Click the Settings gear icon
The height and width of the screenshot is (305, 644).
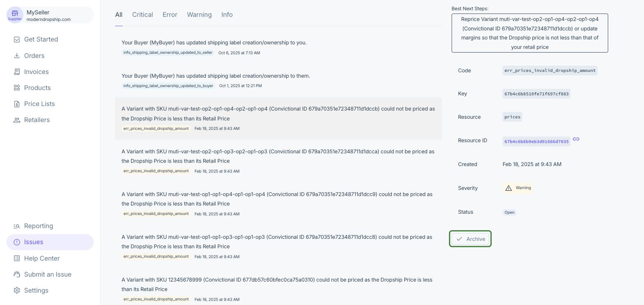coord(17,291)
